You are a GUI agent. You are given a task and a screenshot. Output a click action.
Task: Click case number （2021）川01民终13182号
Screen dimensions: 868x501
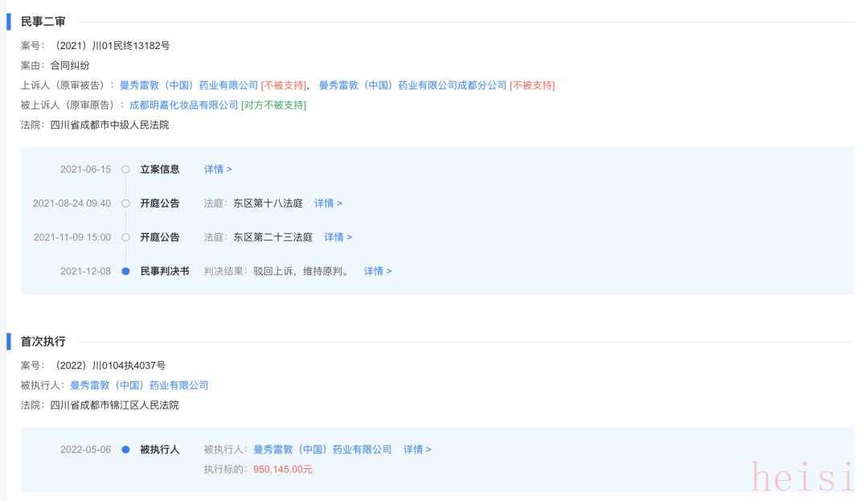[112, 46]
